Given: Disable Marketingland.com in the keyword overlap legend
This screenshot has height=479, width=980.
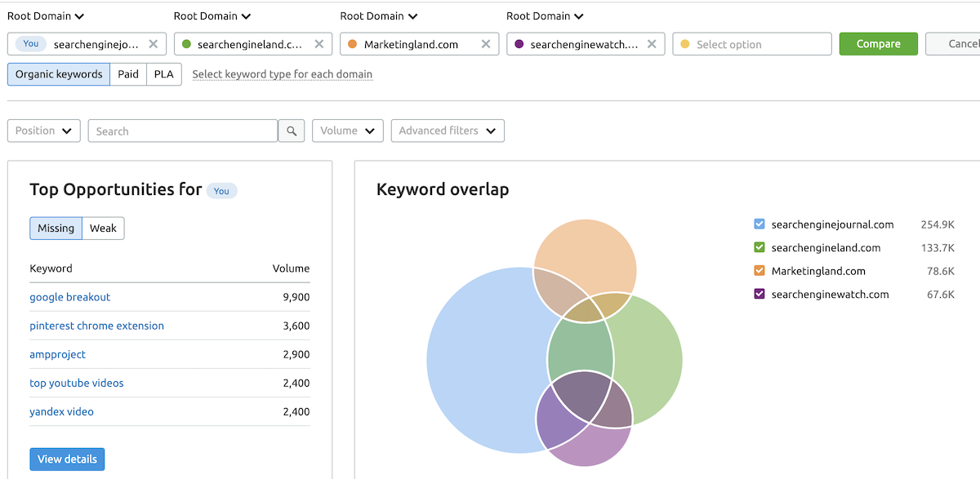Looking at the screenshot, I should coord(759,270).
